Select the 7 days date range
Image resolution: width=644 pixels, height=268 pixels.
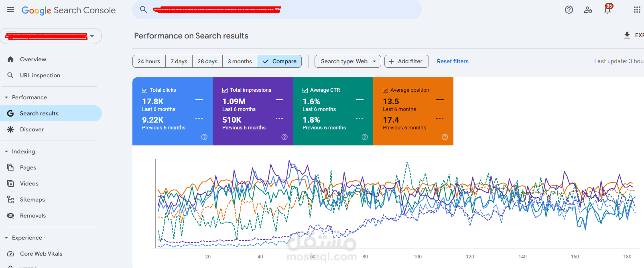[179, 61]
